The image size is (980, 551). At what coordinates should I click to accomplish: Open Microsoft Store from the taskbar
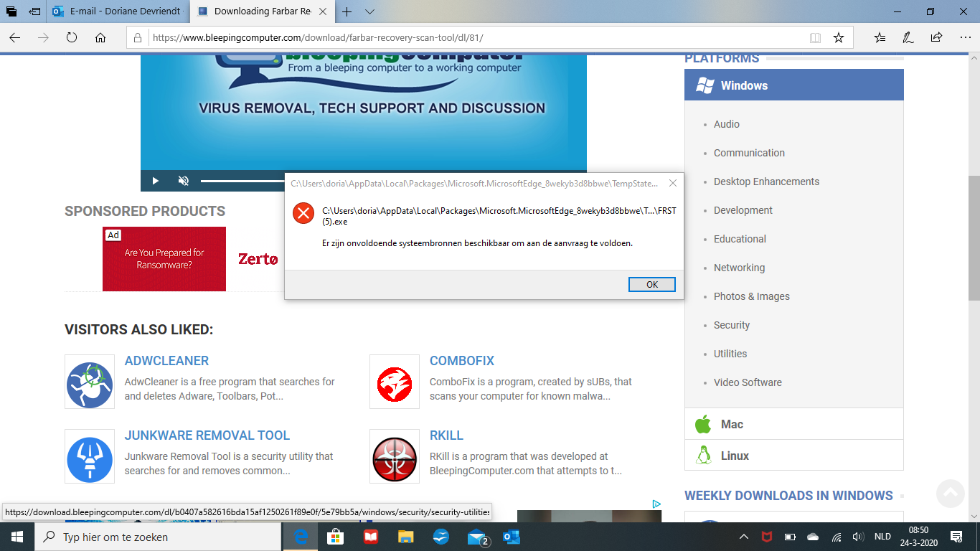tap(335, 537)
